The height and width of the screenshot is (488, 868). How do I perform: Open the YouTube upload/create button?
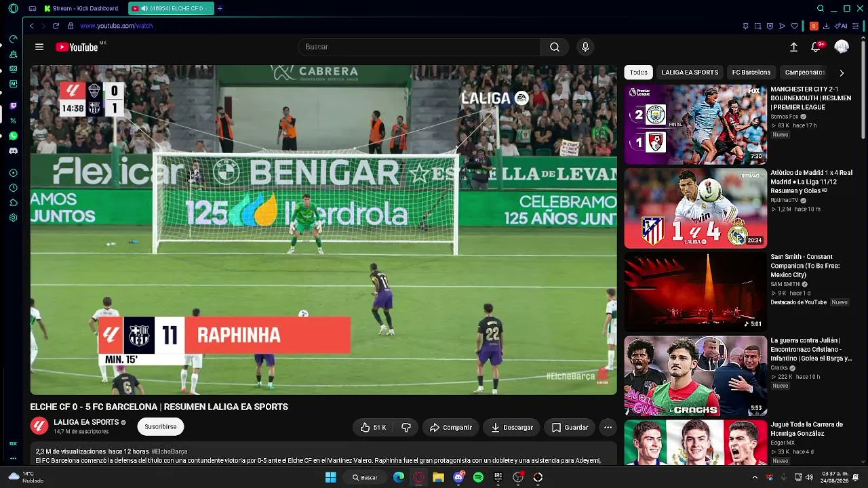[793, 47]
